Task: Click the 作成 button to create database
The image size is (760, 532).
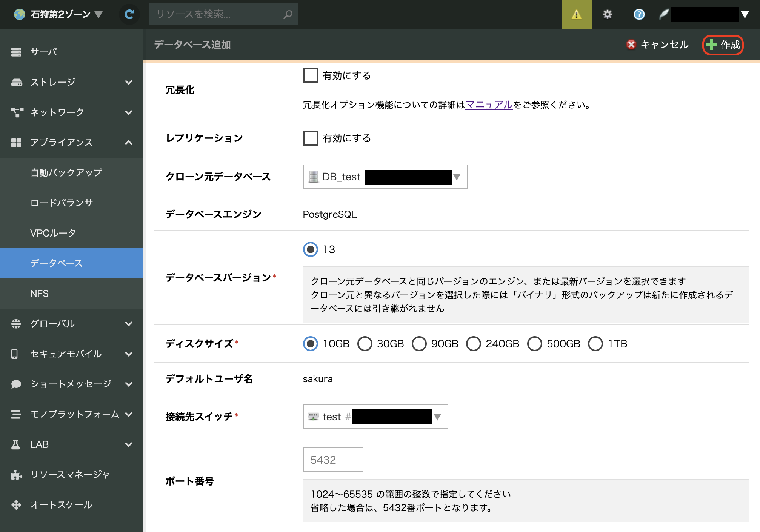Action: coord(723,45)
